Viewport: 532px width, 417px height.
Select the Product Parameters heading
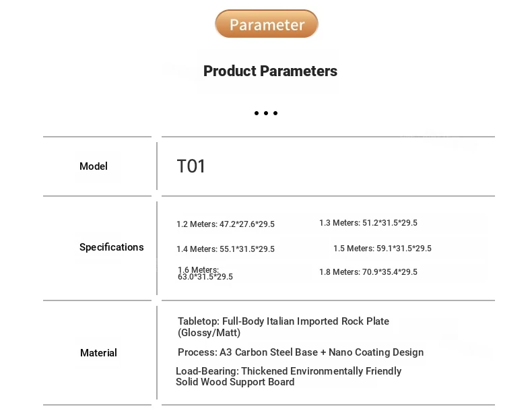271,71
